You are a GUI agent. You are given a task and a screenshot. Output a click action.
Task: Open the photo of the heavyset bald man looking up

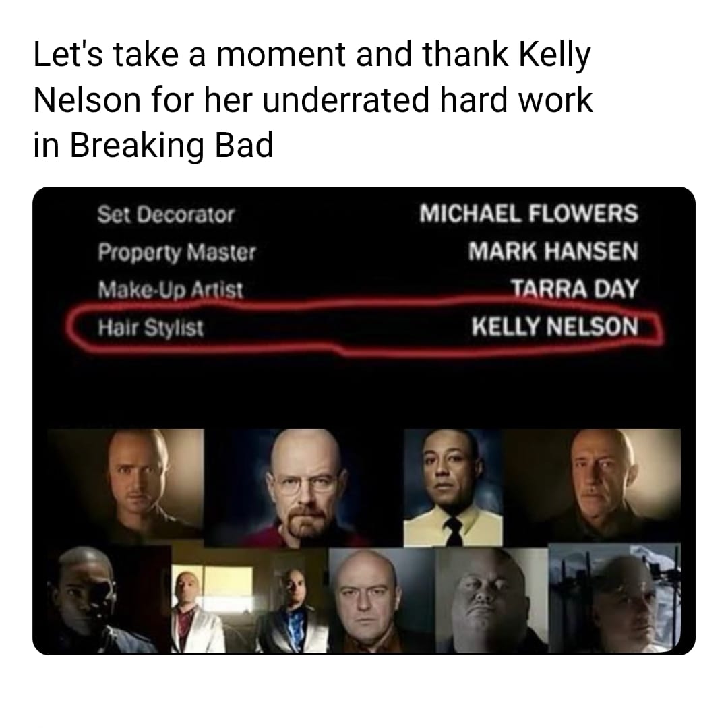pos(492,600)
